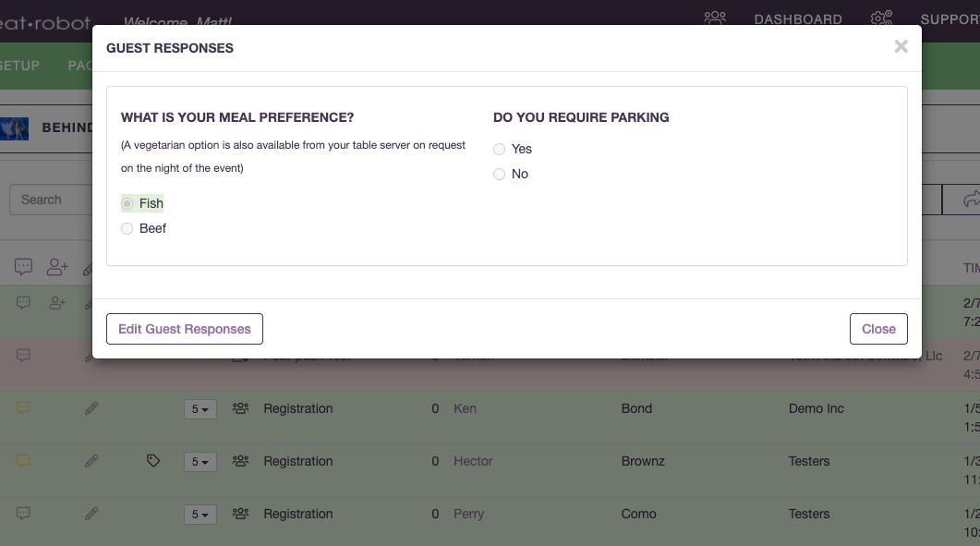Click the people icon left of DASHBOARD

[715, 18]
